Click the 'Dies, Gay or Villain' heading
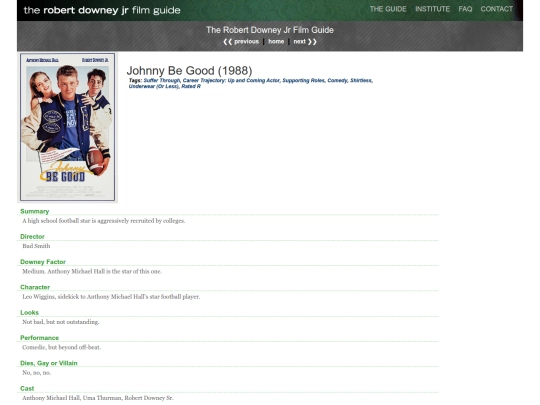The width and height of the screenshot is (540, 405). click(49, 363)
